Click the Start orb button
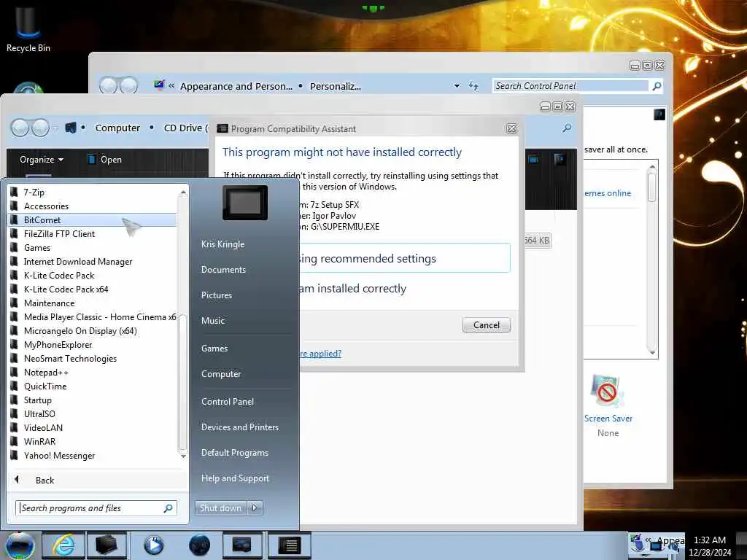Screen dimensions: 747x560 coord(20,545)
